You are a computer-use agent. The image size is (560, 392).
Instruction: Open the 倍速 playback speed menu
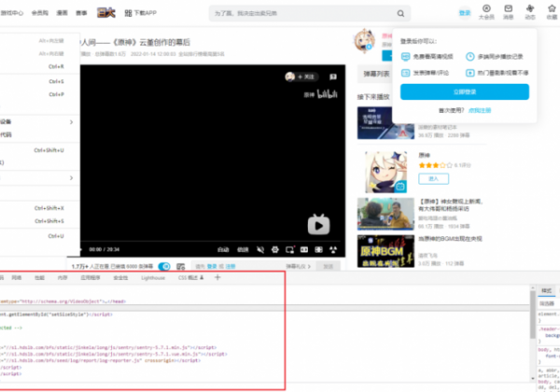tap(243, 249)
